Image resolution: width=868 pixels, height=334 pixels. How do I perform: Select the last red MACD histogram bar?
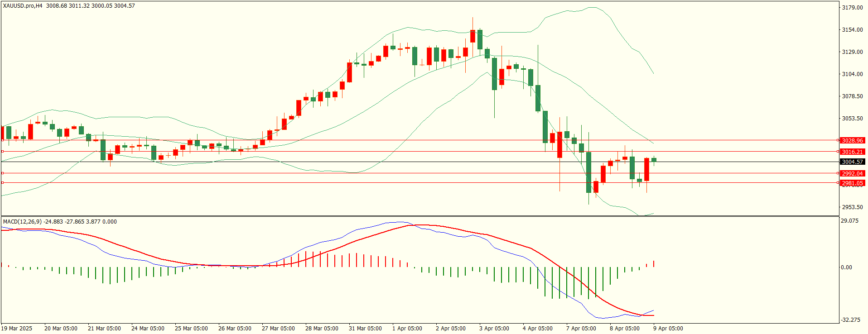(654, 264)
